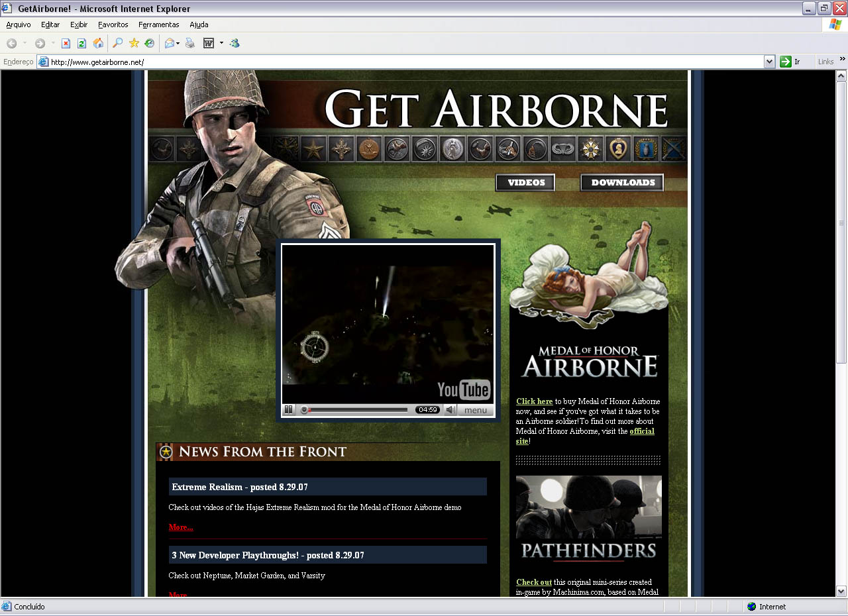
Task: Click the video progress seek bar
Action: pyautogui.click(x=358, y=410)
